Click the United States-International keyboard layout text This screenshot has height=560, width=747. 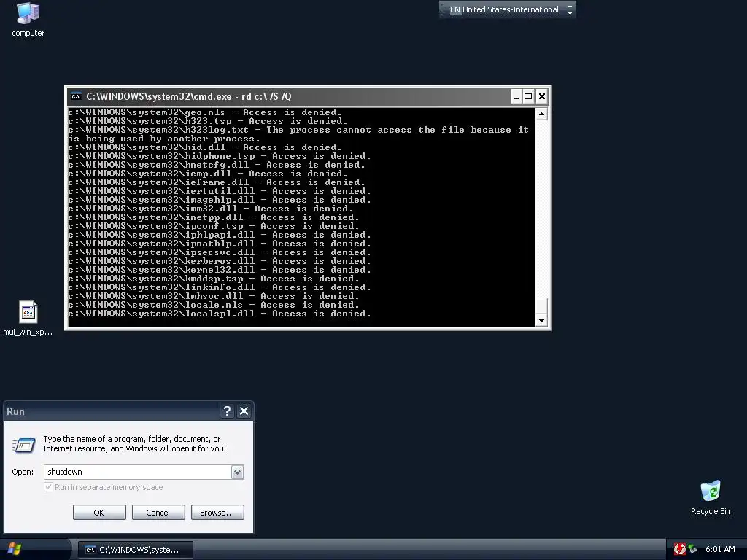[x=510, y=9]
